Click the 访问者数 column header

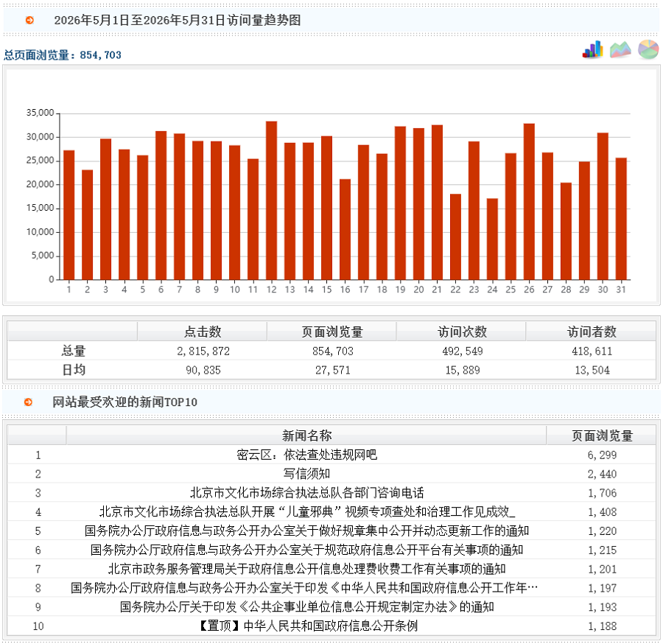click(591, 332)
